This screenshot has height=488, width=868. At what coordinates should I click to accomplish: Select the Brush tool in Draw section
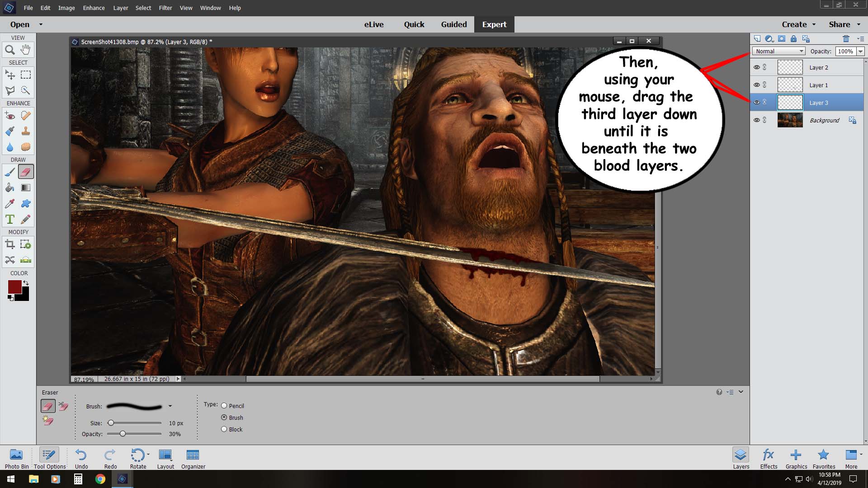(10, 172)
